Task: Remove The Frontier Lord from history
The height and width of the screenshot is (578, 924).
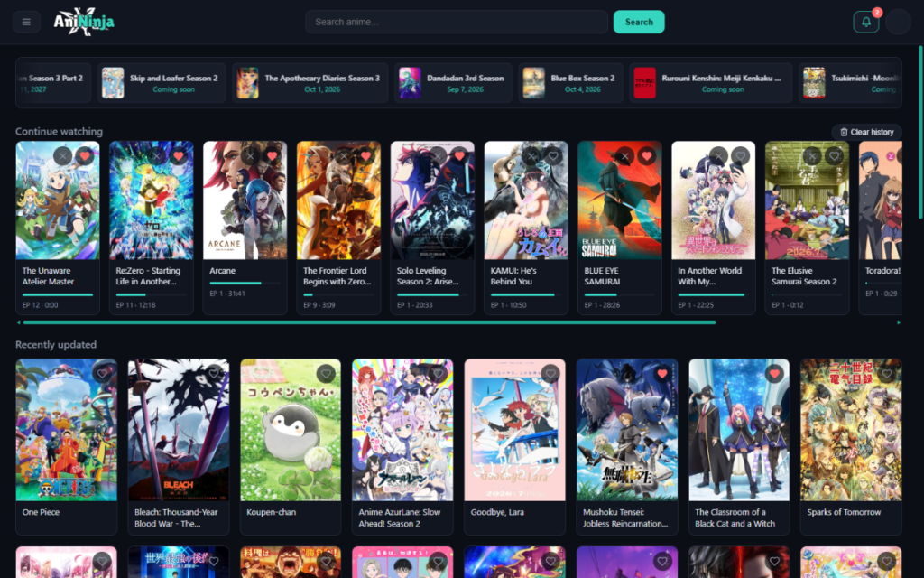Action: (x=344, y=156)
